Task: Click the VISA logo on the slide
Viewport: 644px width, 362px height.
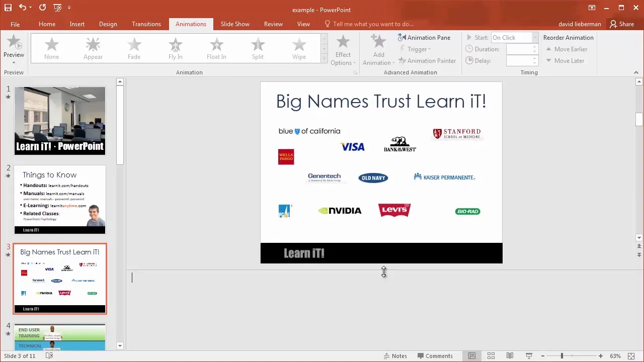Action: [352, 147]
